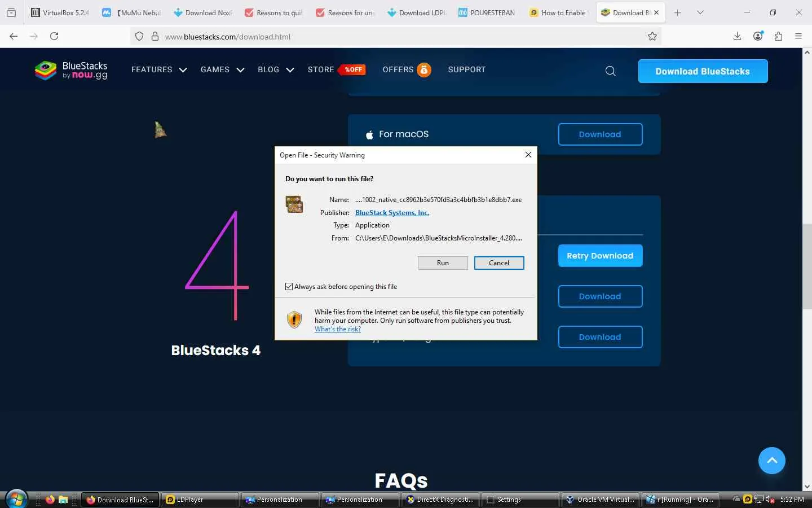
Task: Click the scrollbar down arrow
Action: pyautogui.click(x=807, y=486)
